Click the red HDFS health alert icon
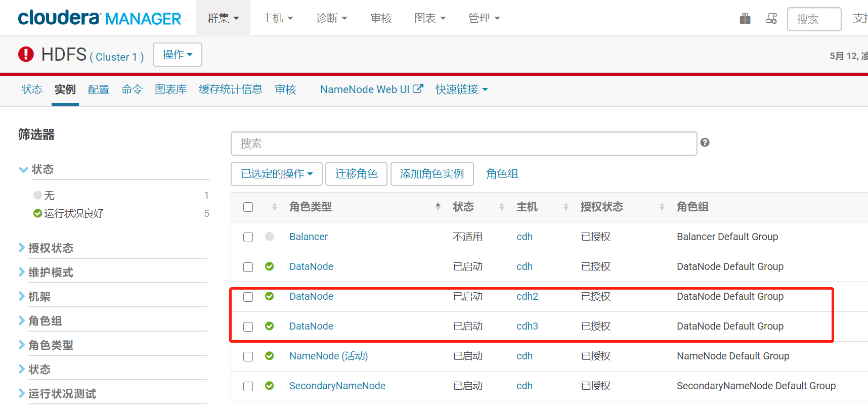Screen dimensions: 868x415 (x=26, y=54)
